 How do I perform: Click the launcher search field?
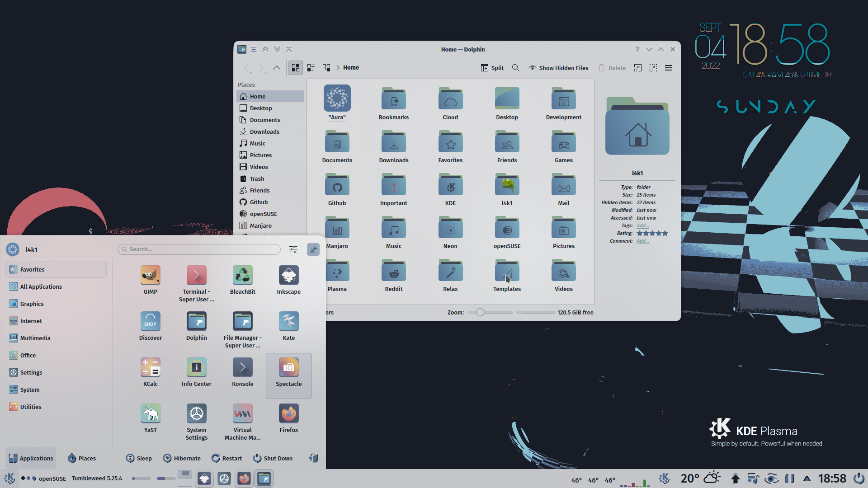click(199, 249)
